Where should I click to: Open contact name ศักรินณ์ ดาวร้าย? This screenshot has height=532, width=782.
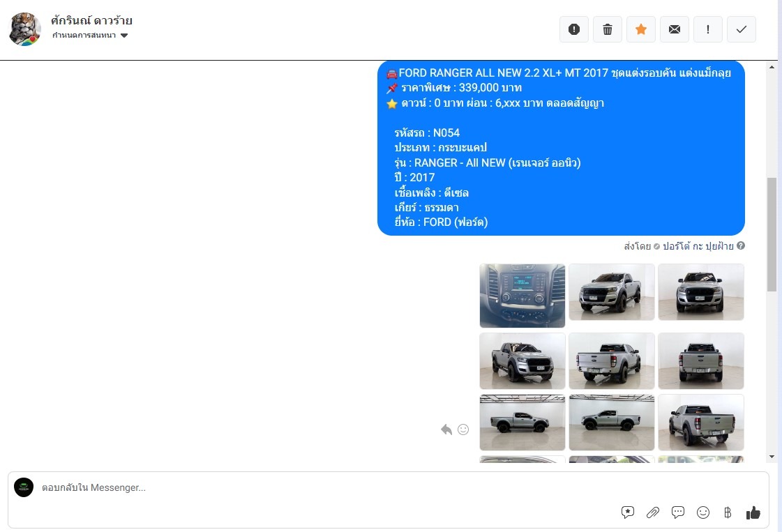[91, 20]
